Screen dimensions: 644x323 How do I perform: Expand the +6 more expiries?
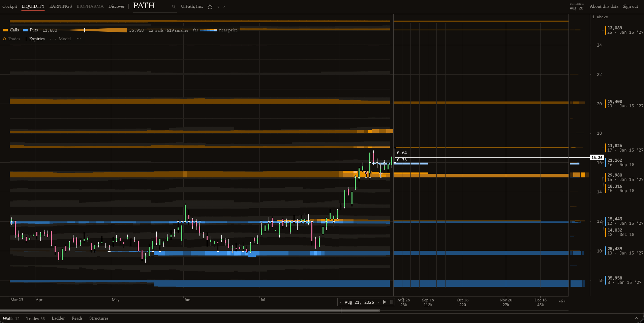pyautogui.click(x=562, y=301)
